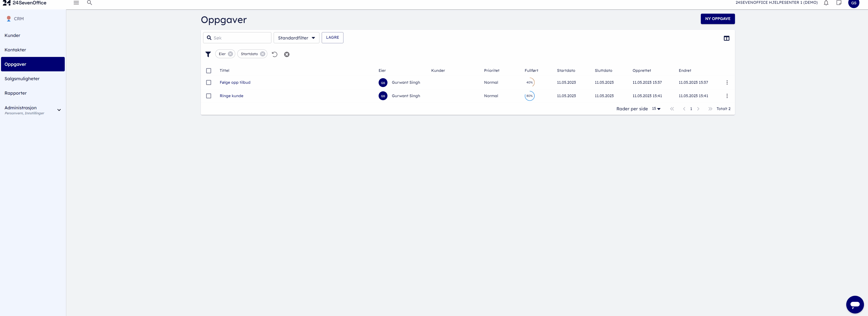Remove the Eier filter chip
The image size is (868, 316).
tap(230, 54)
